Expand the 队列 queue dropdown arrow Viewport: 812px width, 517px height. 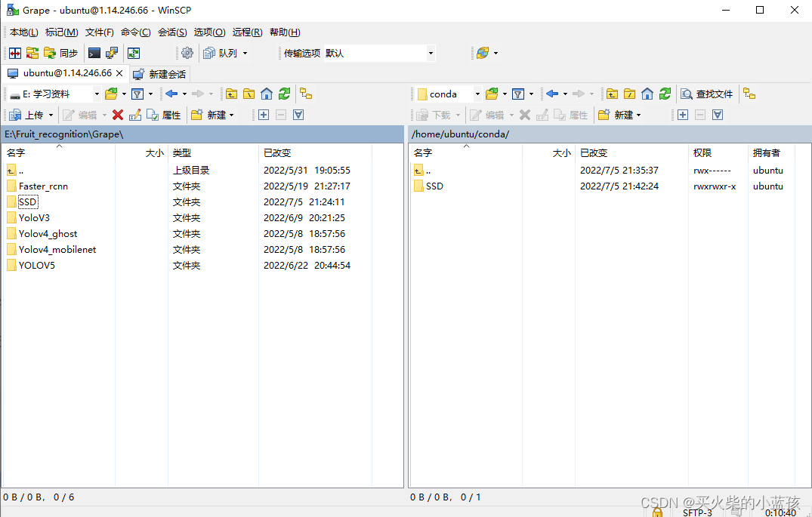pos(245,53)
